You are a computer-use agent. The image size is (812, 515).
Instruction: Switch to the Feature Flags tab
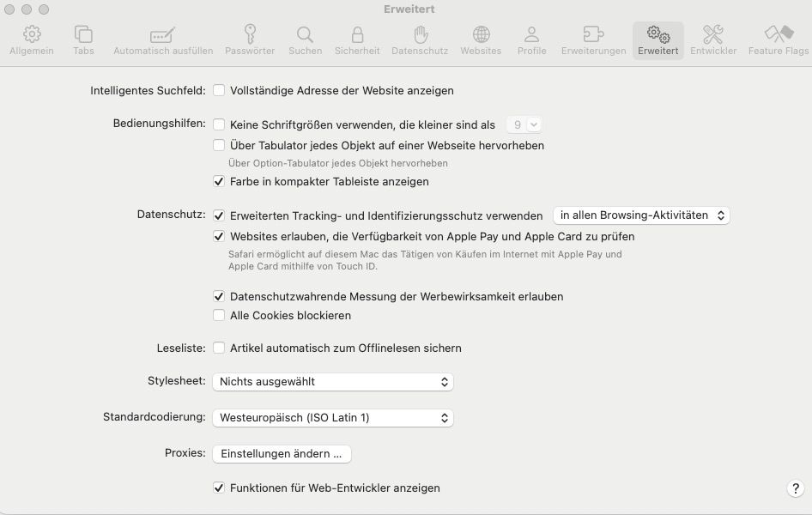click(779, 40)
